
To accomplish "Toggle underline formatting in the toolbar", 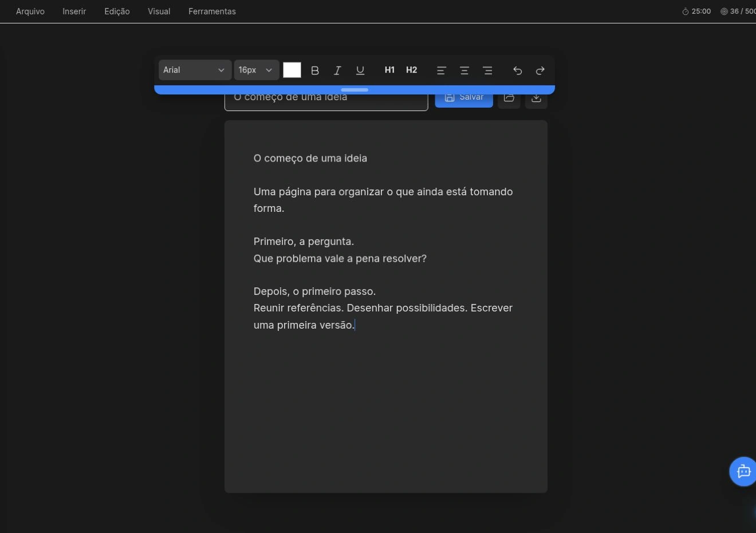I will click(x=360, y=70).
